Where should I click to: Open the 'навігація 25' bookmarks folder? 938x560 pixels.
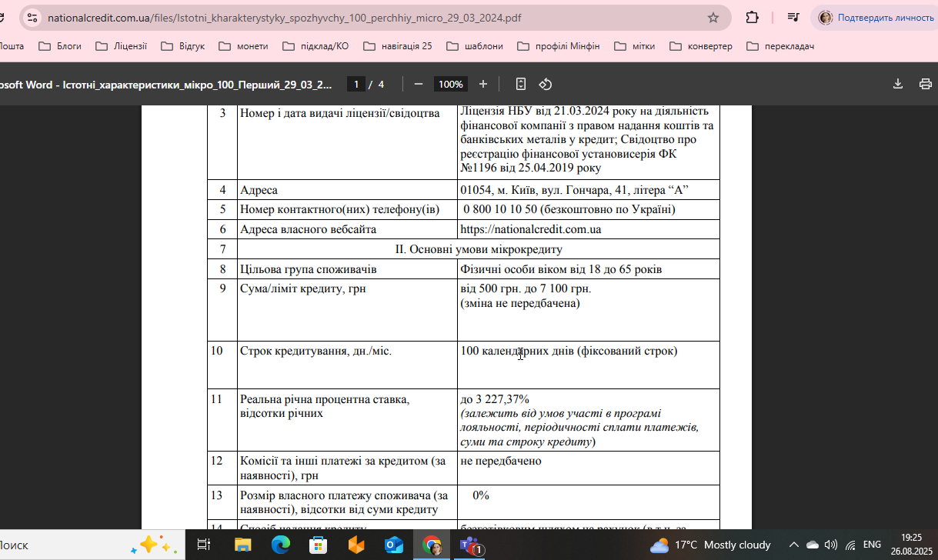tap(397, 46)
